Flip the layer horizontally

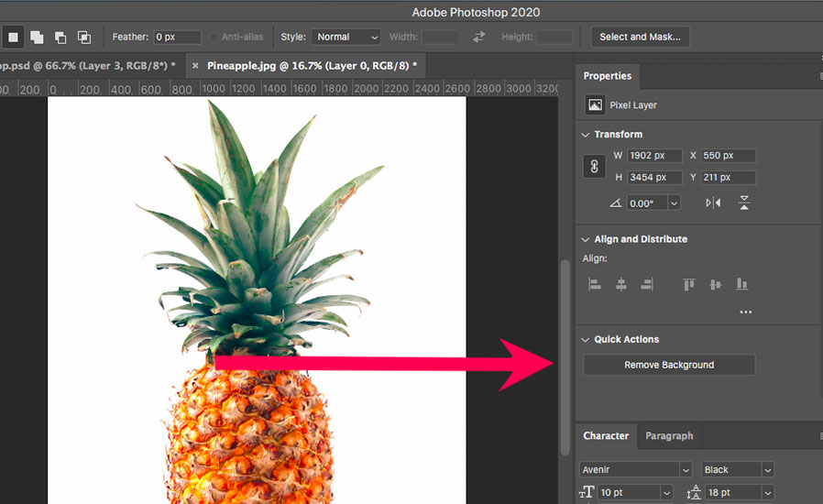click(x=713, y=203)
